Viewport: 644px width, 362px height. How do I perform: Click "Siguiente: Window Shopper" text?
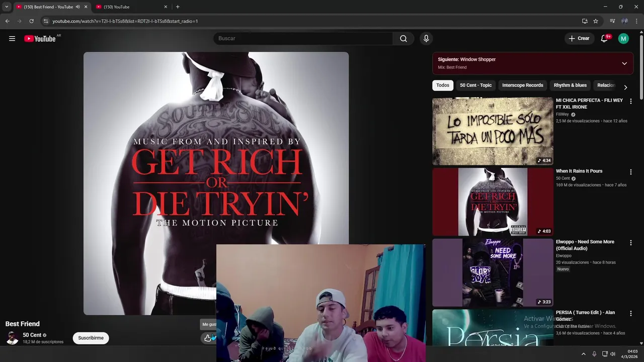pos(466,59)
